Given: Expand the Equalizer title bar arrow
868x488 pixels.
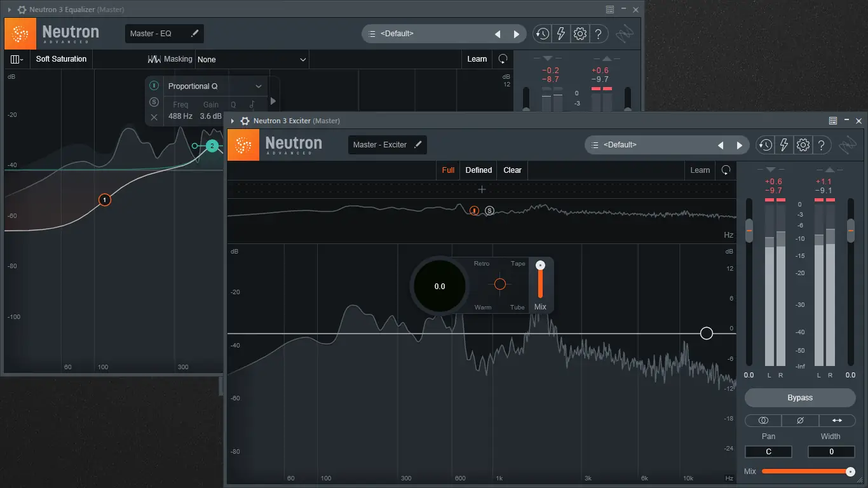Looking at the screenshot, I should click(10, 10).
